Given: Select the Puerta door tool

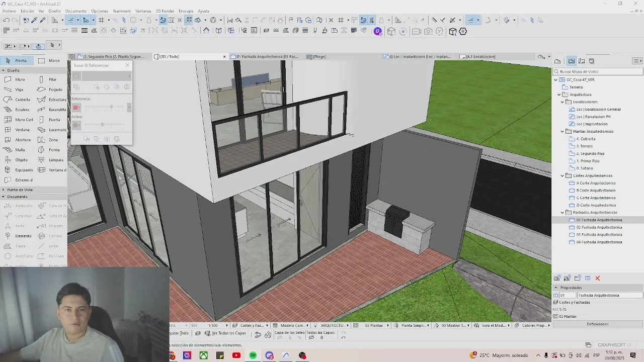Looking at the screenshot, I should coord(50,120).
